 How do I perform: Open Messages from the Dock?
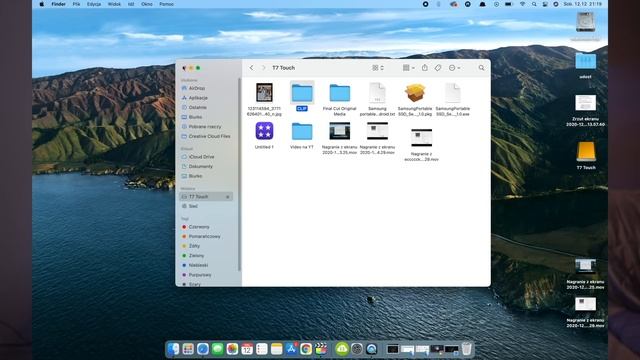(218, 349)
